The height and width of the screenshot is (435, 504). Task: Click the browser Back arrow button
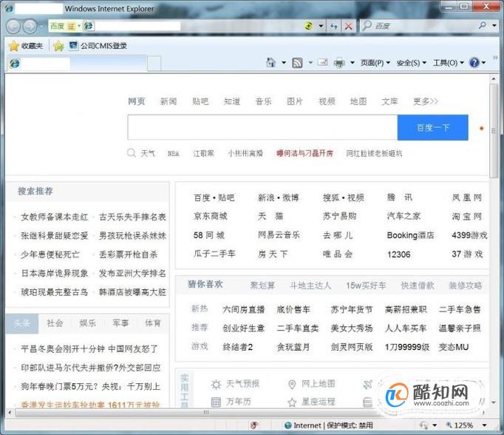[x=13, y=27]
